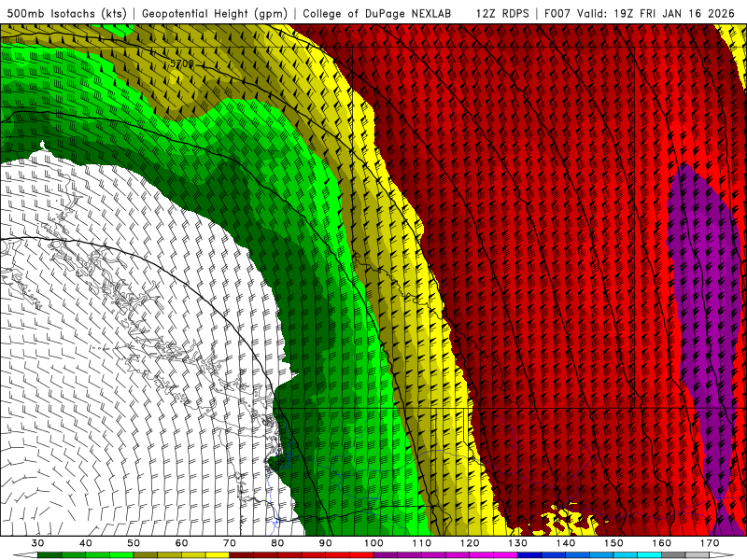Click the dark gray 160-165 kt legend swatch
The height and width of the screenshot is (560, 747).
tap(673, 554)
